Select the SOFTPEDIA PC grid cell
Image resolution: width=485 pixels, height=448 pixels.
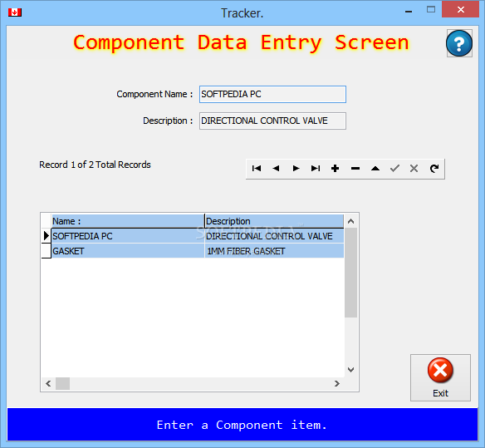(x=128, y=236)
